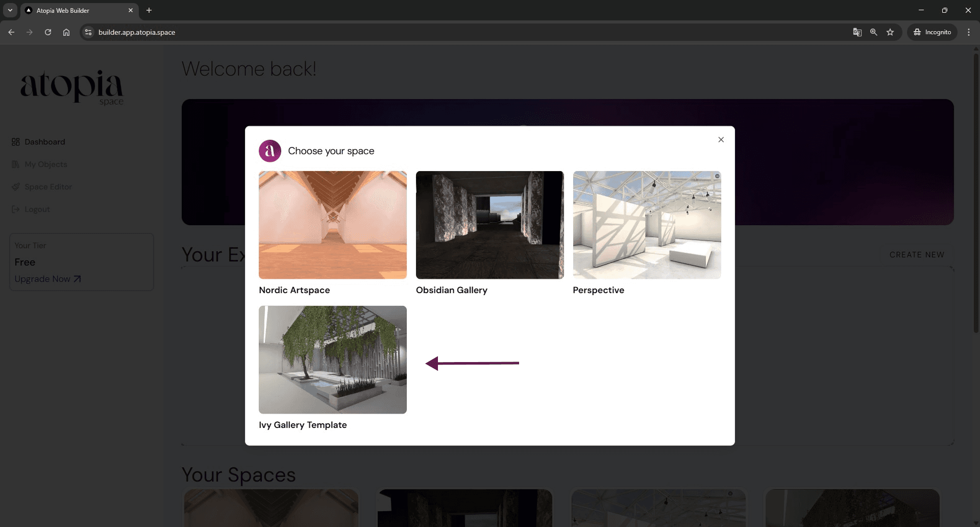Viewport: 980px width, 527px height.
Task: View site information icon in address bar
Action: click(88, 32)
